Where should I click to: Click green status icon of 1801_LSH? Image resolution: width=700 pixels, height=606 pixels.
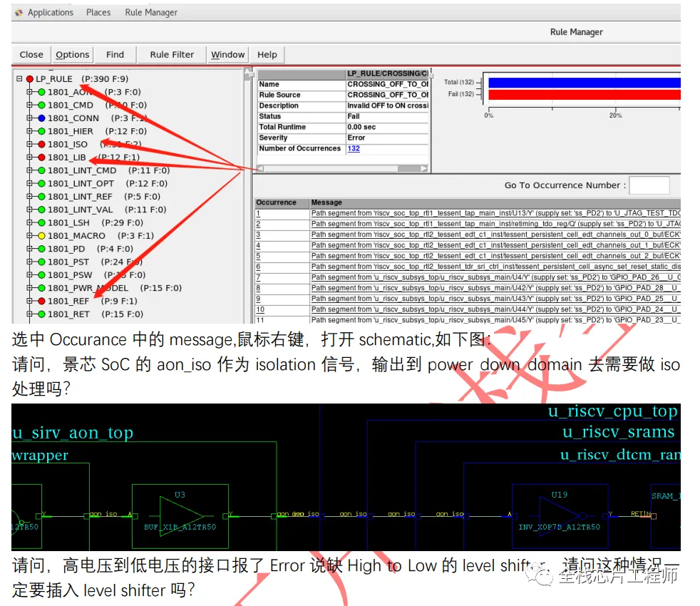[x=41, y=223]
